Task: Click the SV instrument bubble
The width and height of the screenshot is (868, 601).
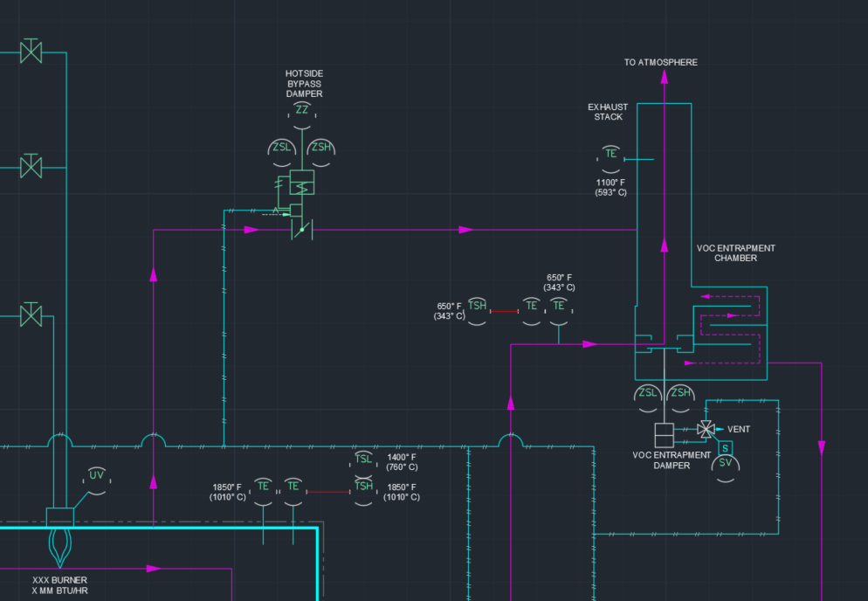Action: pyautogui.click(x=725, y=468)
